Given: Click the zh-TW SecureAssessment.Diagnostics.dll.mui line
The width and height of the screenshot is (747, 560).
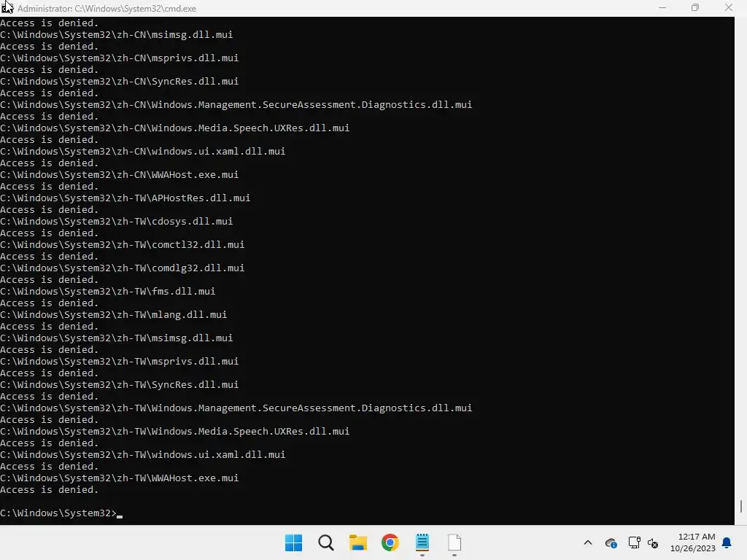Looking at the screenshot, I should click(236, 408).
